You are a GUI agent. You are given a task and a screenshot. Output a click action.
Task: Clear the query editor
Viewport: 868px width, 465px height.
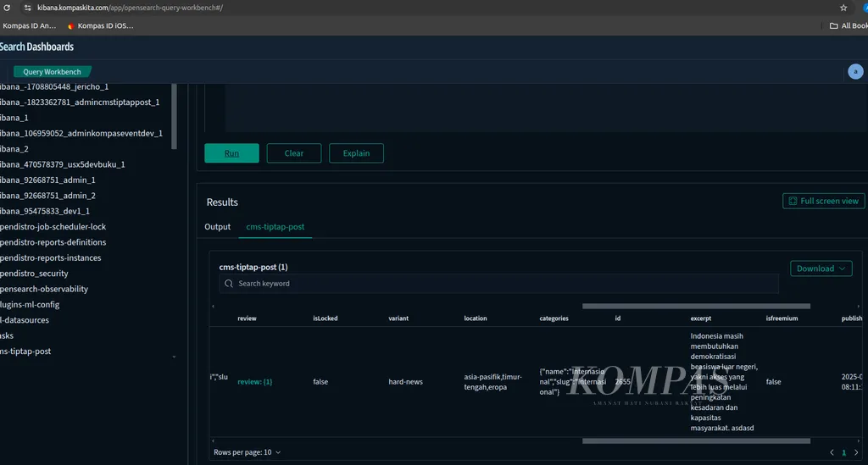click(294, 153)
